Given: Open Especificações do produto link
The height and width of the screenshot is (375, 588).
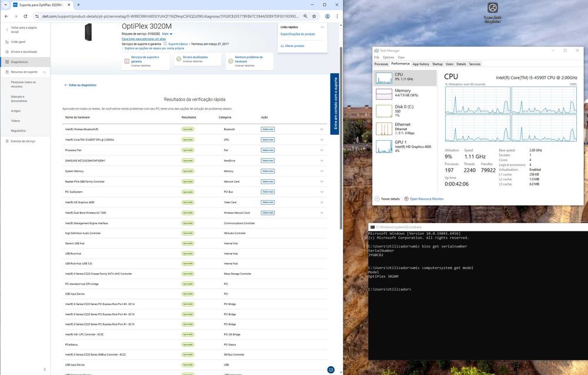Looking at the screenshot, I should [298, 34].
